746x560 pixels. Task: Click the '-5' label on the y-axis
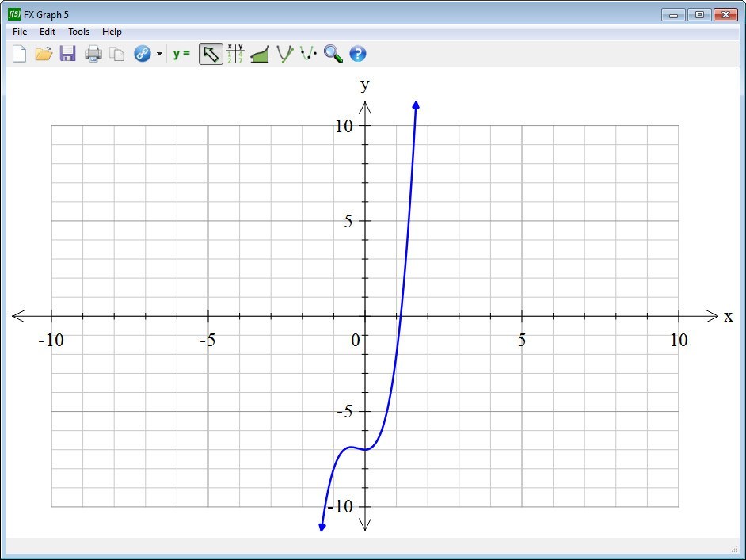pyautogui.click(x=344, y=411)
